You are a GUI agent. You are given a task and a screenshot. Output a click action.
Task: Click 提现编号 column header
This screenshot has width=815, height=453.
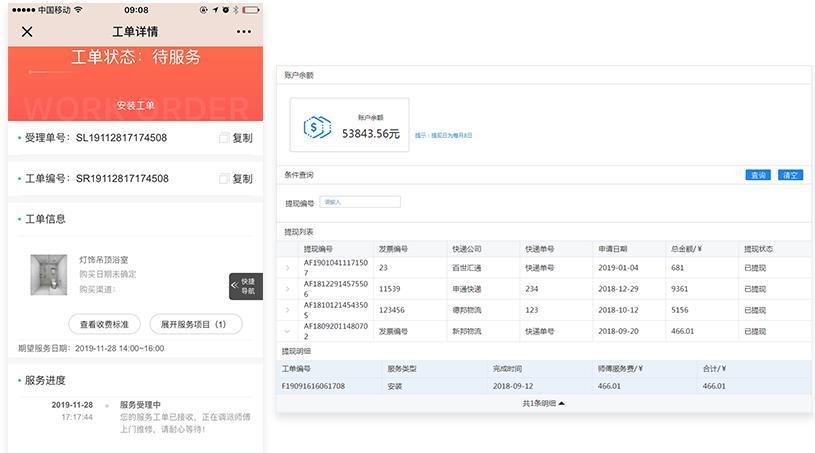click(x=318, y=249)
